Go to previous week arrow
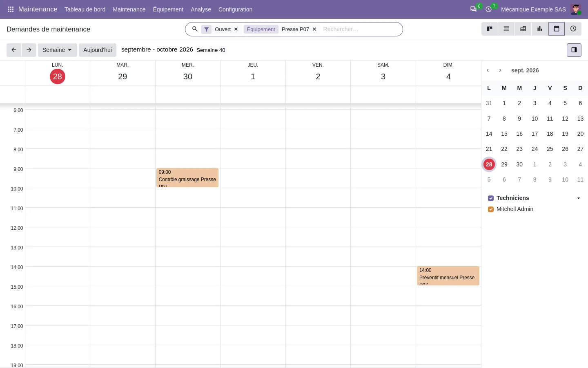The image size is (588, 368). click(x=14, y=50)
